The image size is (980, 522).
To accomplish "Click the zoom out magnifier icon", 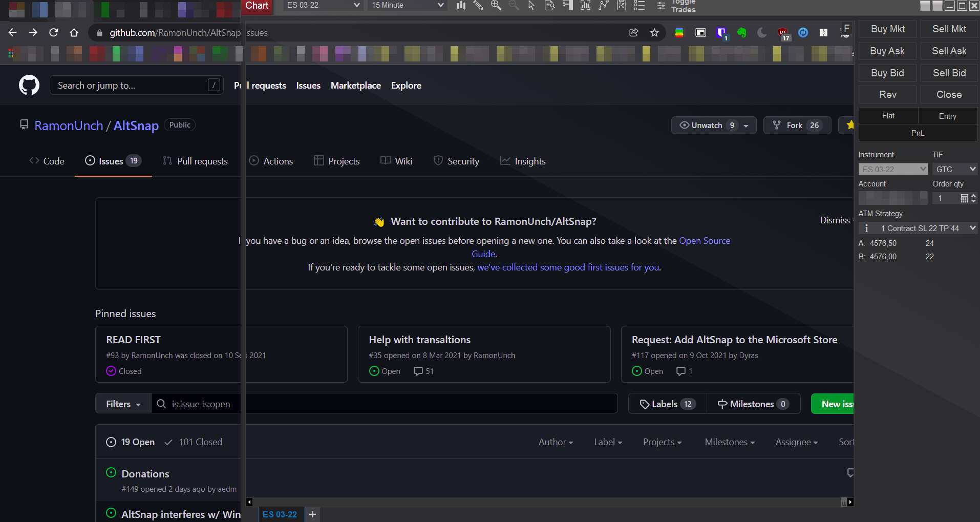I will (x=514, y=6).
